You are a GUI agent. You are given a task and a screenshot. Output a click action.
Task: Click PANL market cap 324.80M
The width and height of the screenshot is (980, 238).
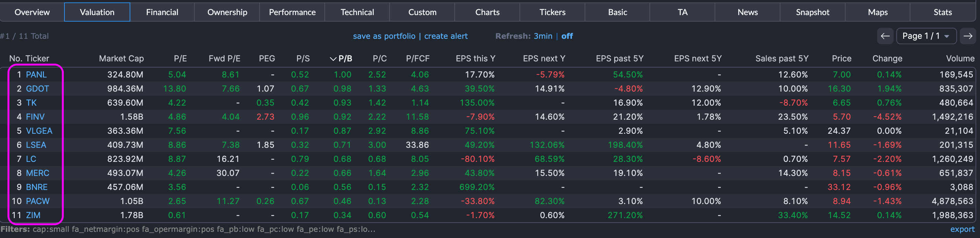coord(125,74)
